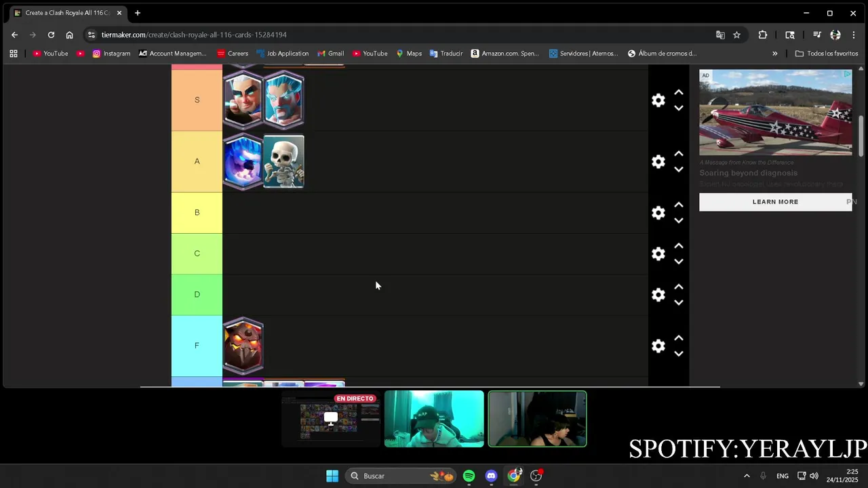
Task: Move A tier row down
Action: (679, 169)
